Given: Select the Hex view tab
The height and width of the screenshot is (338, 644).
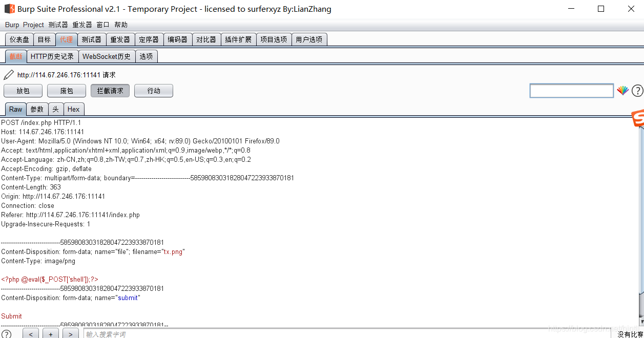Looking at the screenshot, I should [74, 109].
